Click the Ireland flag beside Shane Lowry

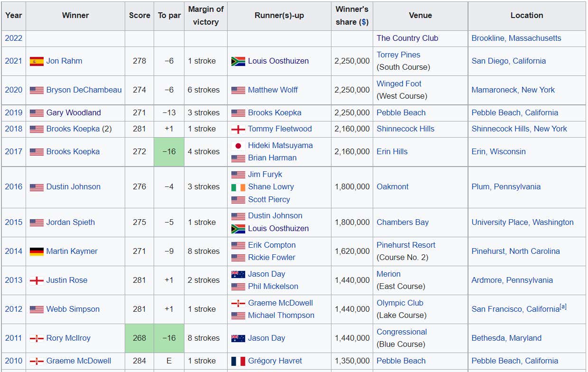pos(238,187)
